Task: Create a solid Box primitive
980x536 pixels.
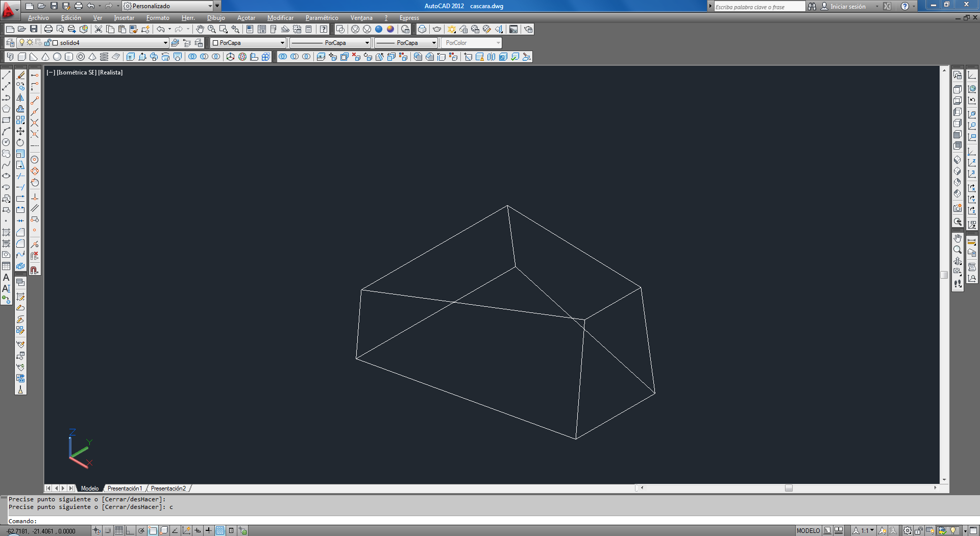Action: (x=22, y=57)
